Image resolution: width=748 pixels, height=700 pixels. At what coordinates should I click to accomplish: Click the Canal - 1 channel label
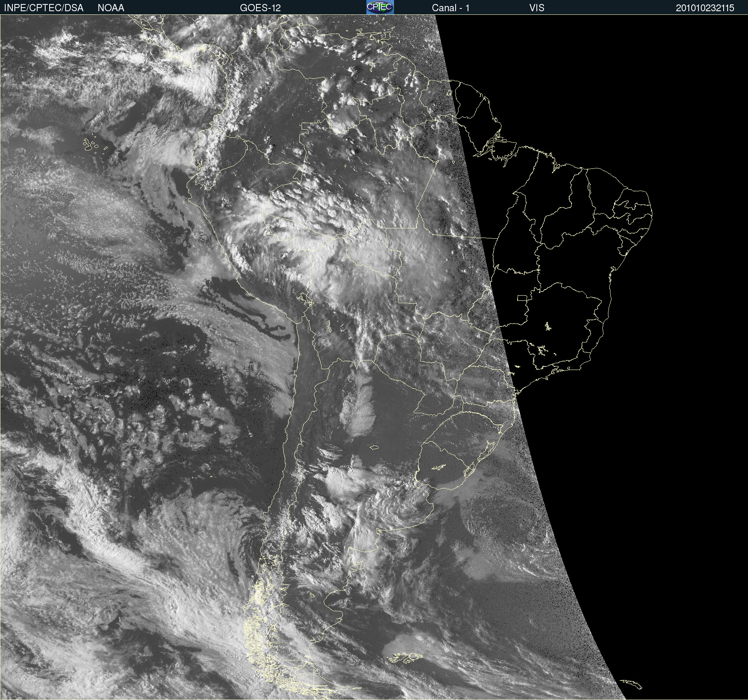pos(451,8)
